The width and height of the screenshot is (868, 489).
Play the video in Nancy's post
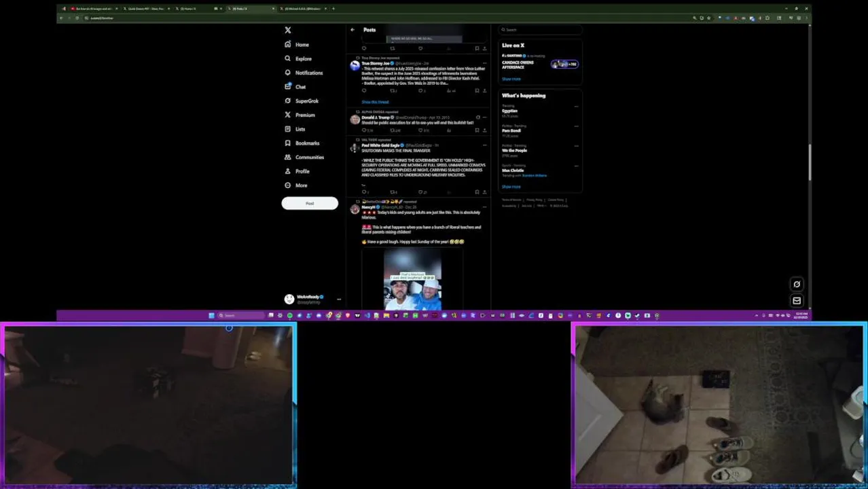(x=412, y=280)
